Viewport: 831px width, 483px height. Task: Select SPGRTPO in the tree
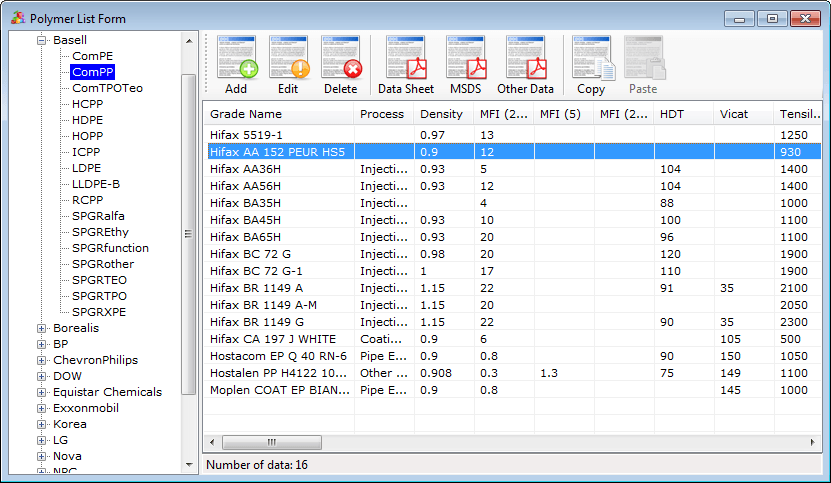[99, 296]
